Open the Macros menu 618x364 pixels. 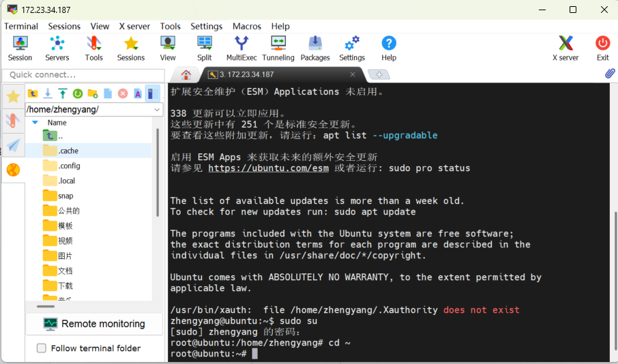(247, 27)
